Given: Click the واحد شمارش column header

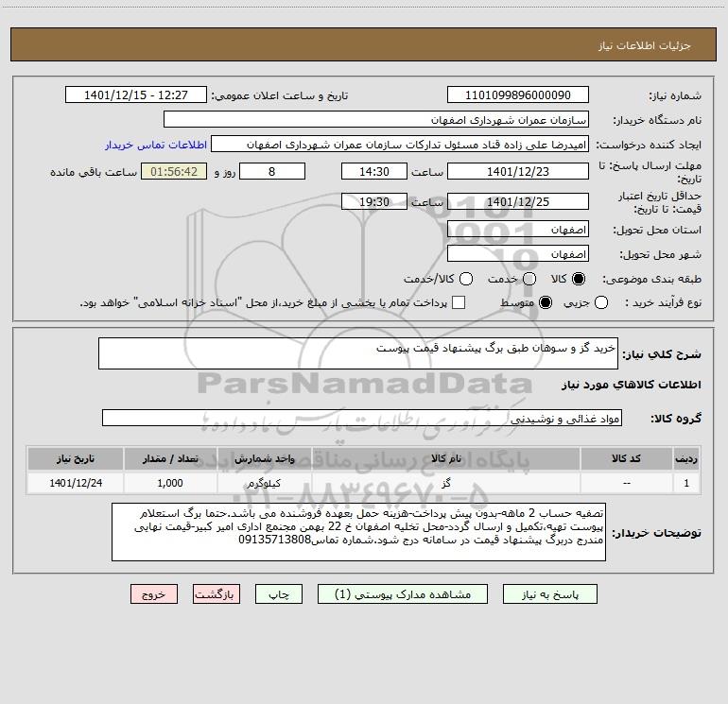Looking at the screenshot, I should (x=264, y=458).
